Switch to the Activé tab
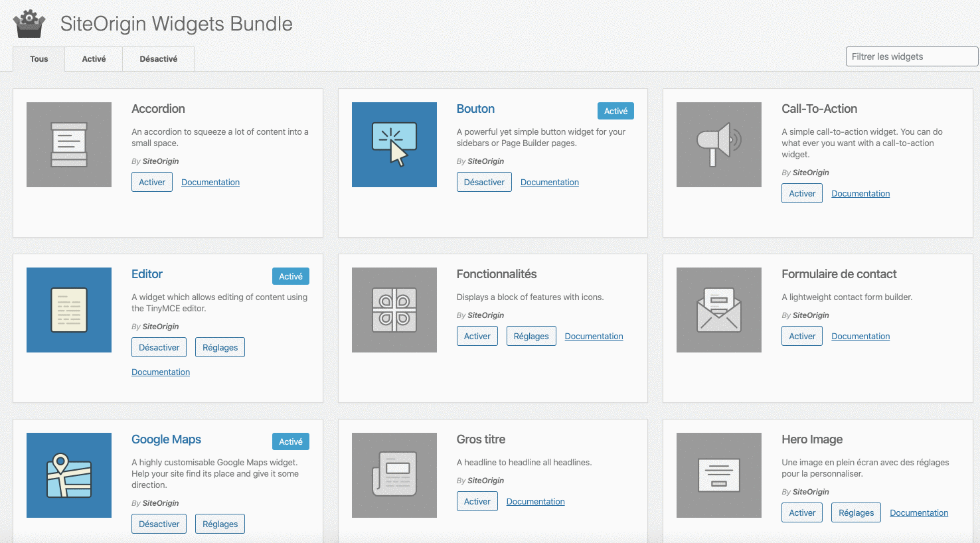The height and width of the screenshot is (543, 980). (x=93, y=58)
